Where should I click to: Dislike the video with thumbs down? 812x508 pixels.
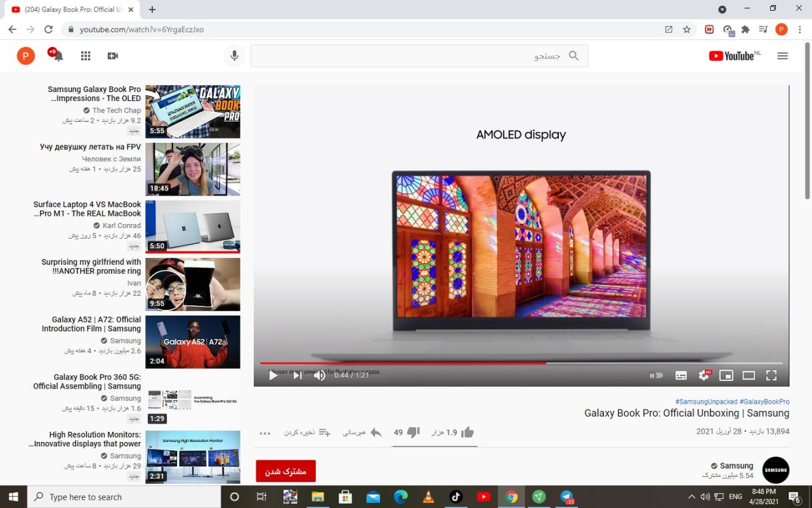pos(414,432)
